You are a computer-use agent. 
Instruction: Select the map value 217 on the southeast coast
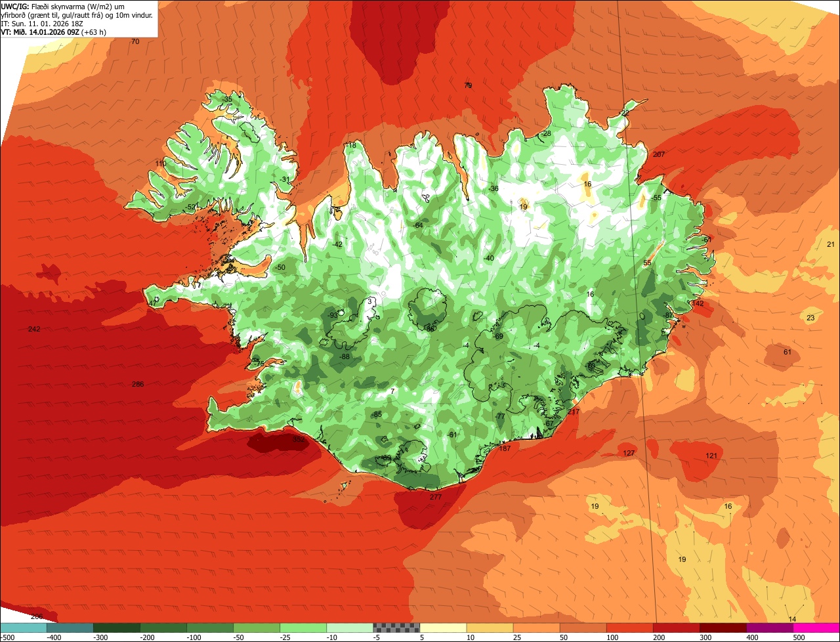point(574,412)
